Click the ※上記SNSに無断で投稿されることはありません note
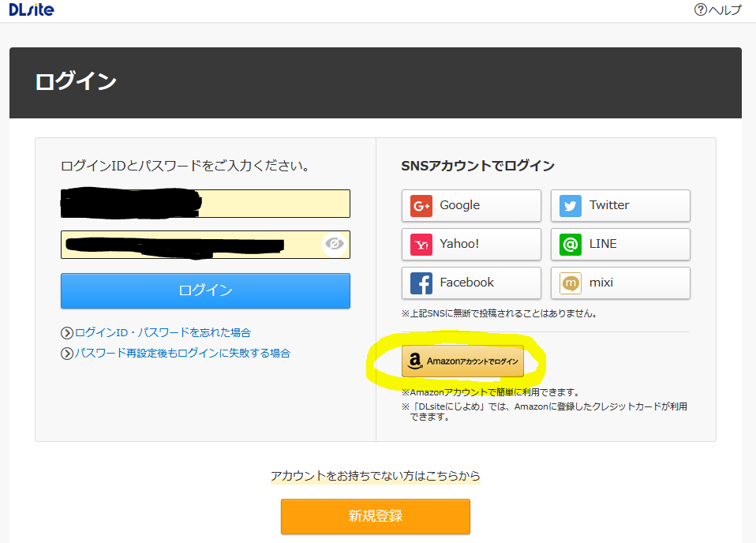The width and height of the screenshot is (756, 543). [500, 313]
